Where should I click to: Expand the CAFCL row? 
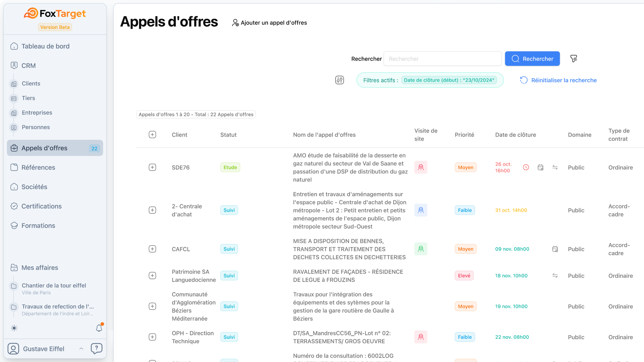click(152, 249)
